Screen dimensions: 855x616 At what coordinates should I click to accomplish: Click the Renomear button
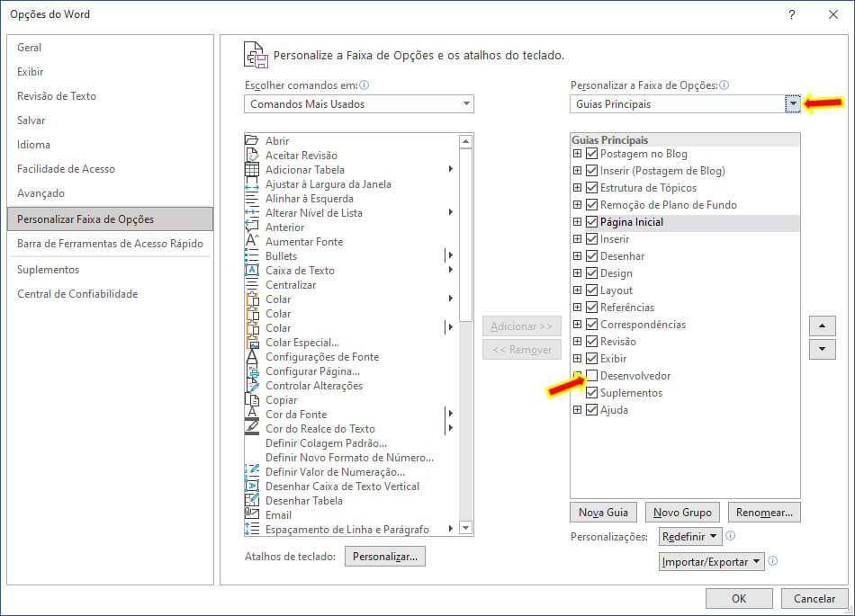point(764,513)
